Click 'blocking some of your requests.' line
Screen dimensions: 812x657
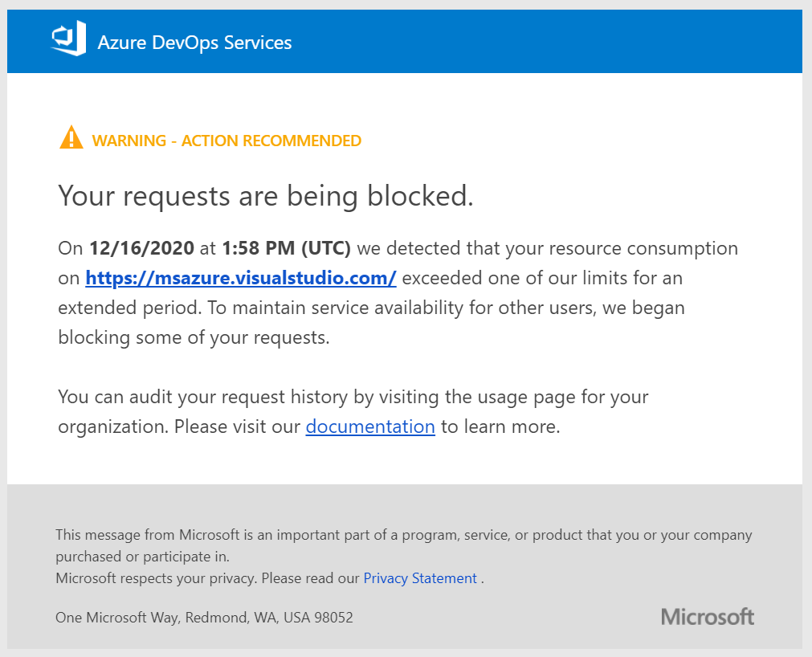point(194,337)
